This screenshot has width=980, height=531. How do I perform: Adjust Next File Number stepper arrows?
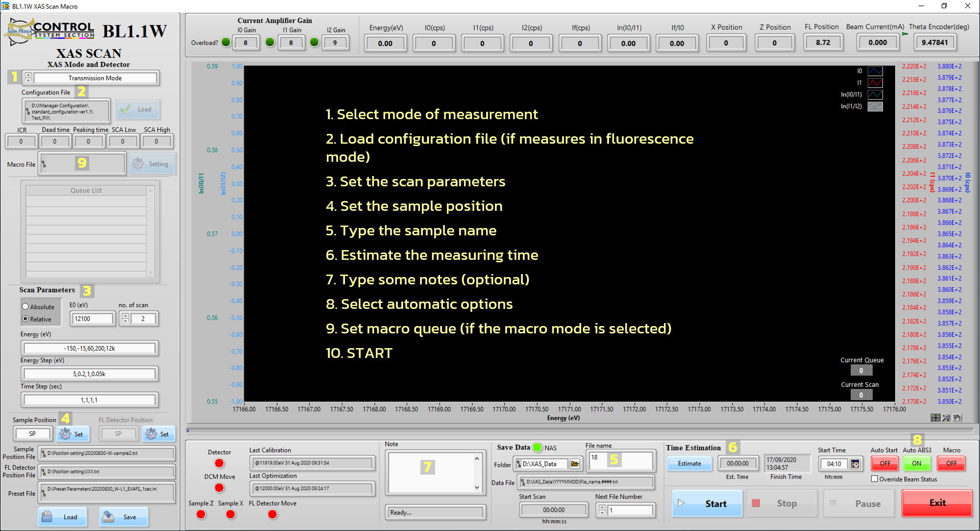602,510
